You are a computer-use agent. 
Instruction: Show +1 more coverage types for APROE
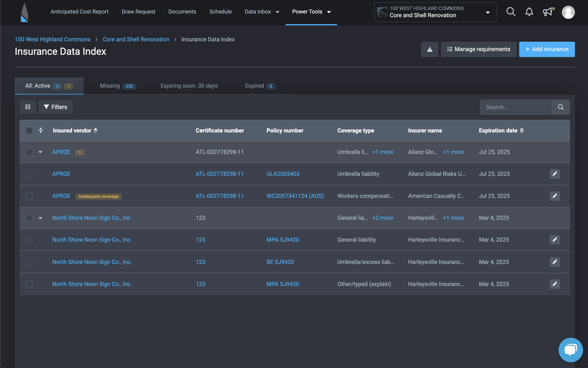point(383,152)
